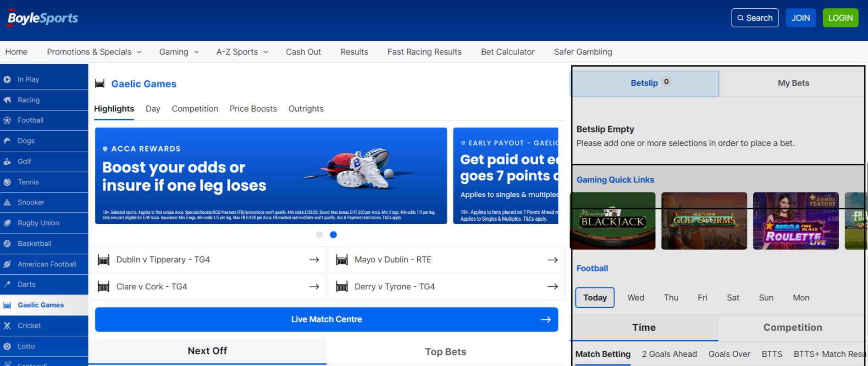Open the Gaming Quick Links heading
This screenshot has height=366, width=868.
615,180
